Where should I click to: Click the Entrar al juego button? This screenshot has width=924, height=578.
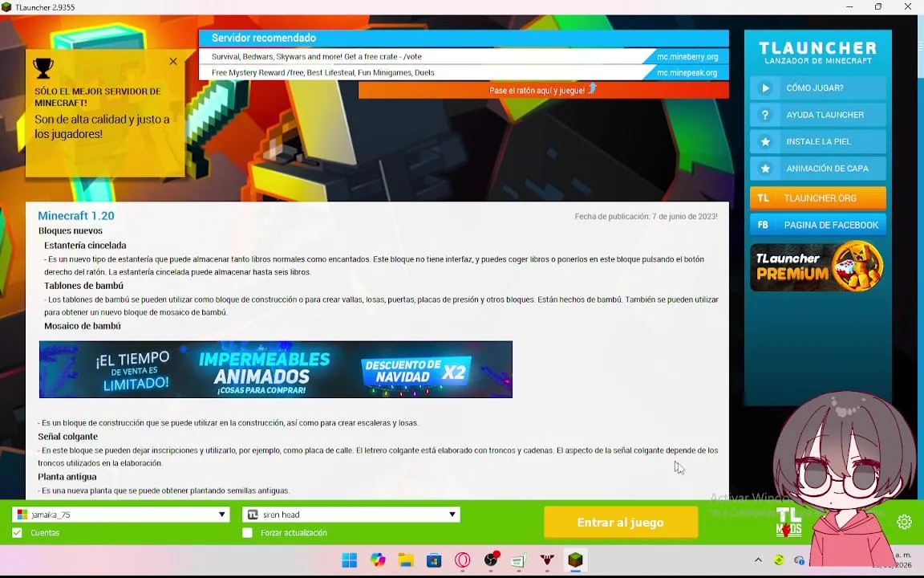(621, 522)
